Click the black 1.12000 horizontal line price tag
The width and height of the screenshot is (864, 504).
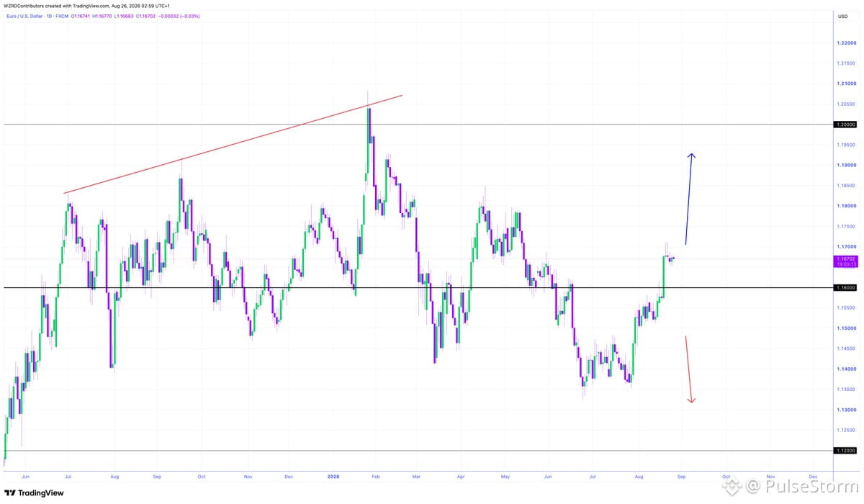(845, 451)
